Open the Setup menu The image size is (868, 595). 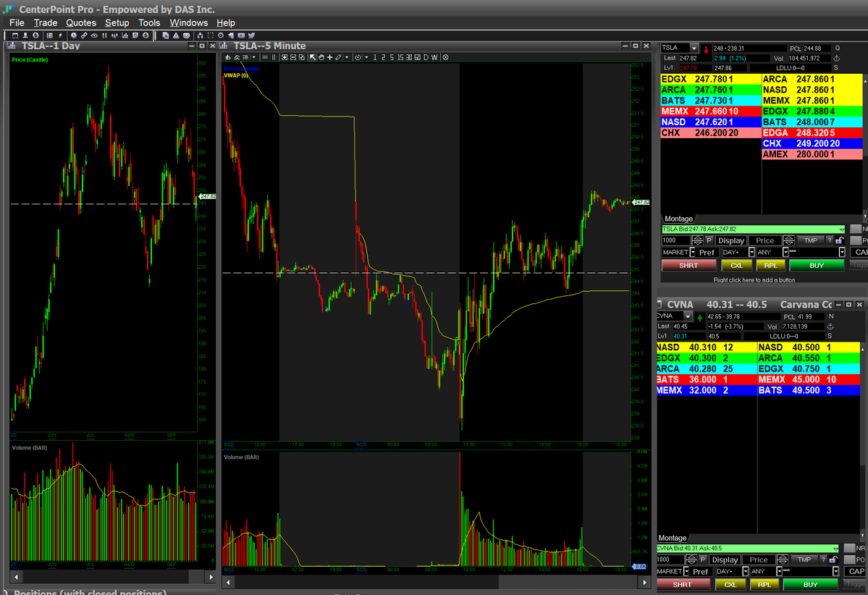coord(117,22)
